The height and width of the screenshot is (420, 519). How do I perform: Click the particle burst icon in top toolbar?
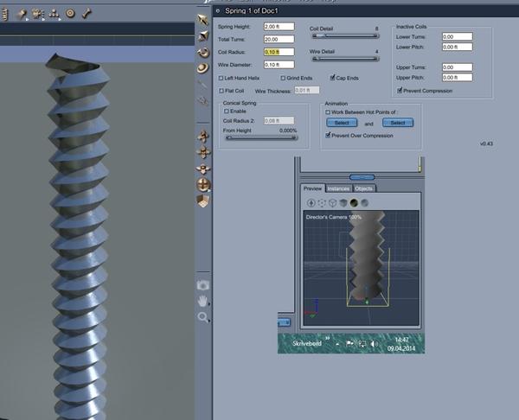tap(38, 14)
